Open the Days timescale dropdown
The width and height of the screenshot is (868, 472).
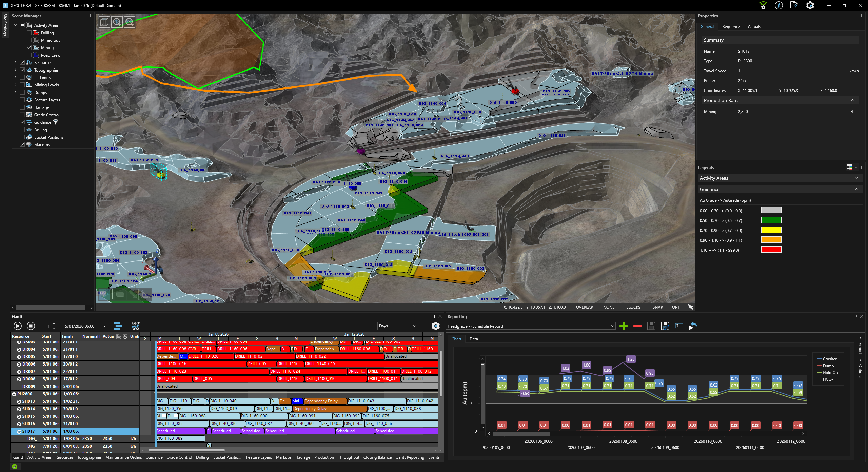(397, 326)
